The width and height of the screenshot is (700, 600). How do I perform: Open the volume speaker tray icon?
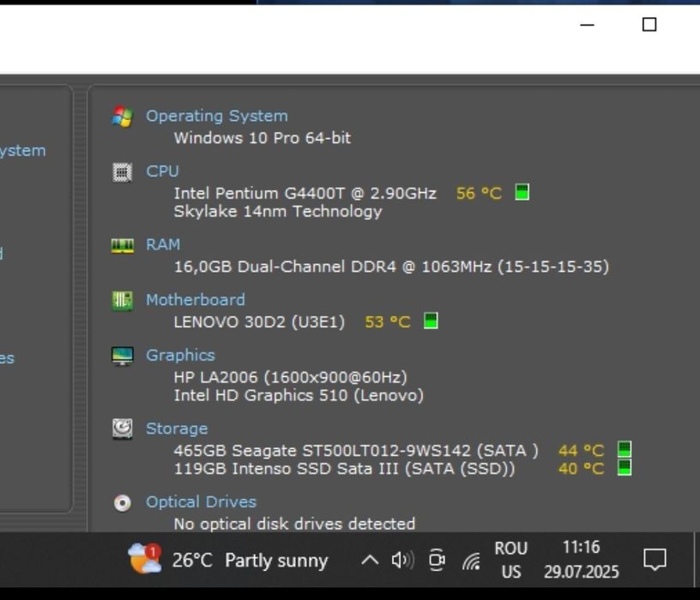pyautogui.click(x=402, y=560)
